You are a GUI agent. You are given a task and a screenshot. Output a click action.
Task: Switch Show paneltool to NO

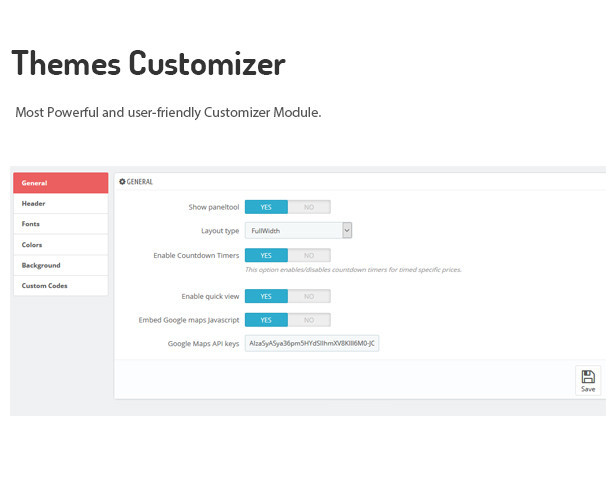[x=309, y=207]
